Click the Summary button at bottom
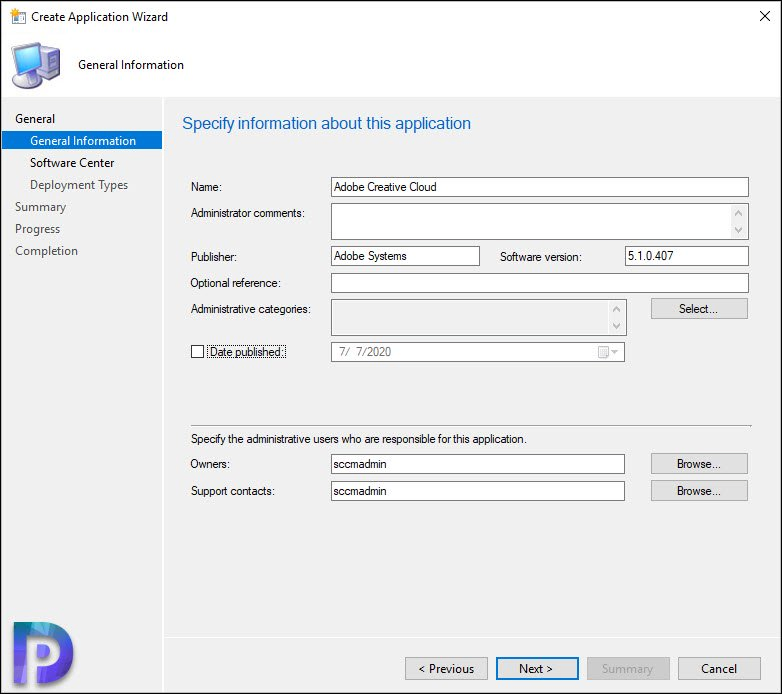The width and height of the screenshot is (782, 694). pos(628,669)
